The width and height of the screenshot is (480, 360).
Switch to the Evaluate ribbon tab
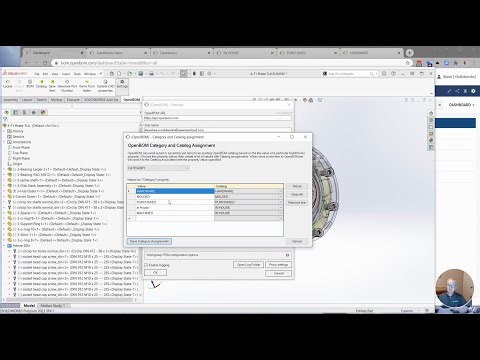73,100
